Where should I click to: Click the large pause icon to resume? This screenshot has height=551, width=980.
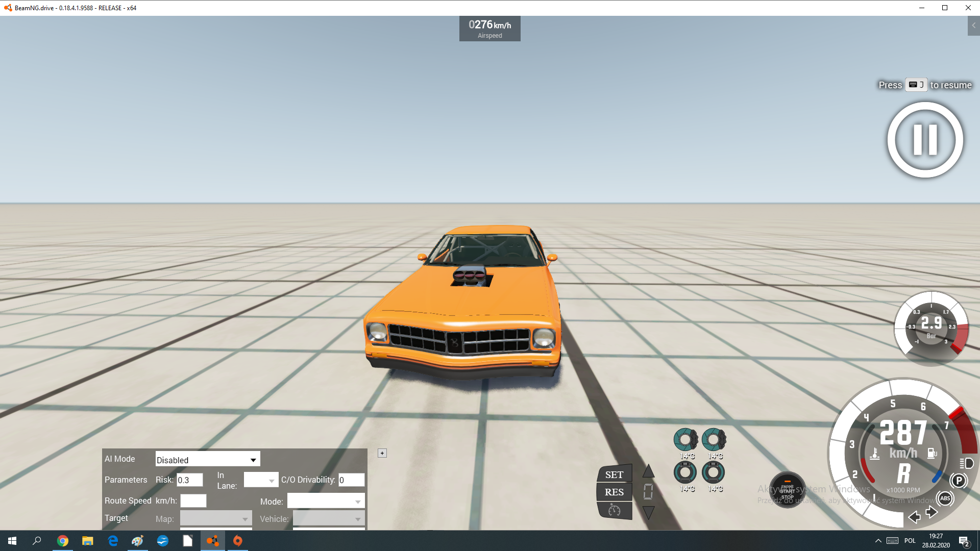pyautogui.click(x=925, y=140)
